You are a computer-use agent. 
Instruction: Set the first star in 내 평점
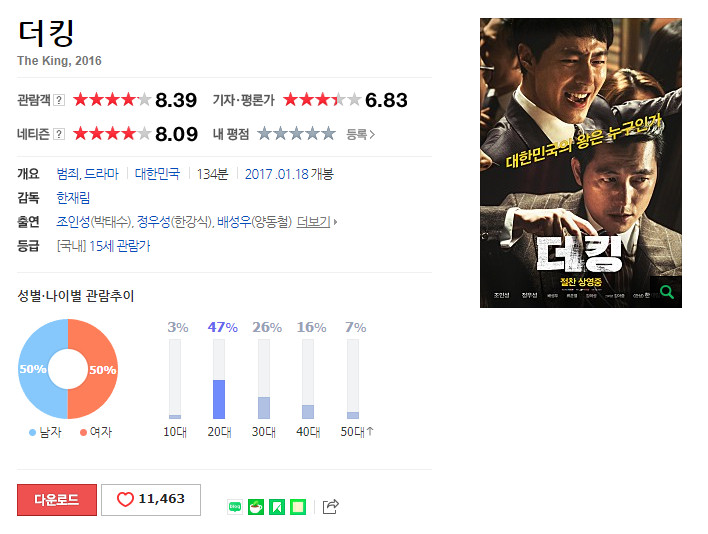(x=265, y=134)
